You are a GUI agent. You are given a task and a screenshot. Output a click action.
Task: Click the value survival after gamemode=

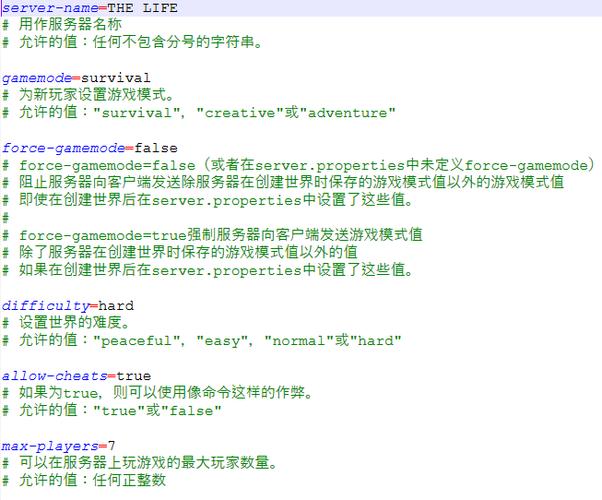pyautogui.click(x=115, y=78)
